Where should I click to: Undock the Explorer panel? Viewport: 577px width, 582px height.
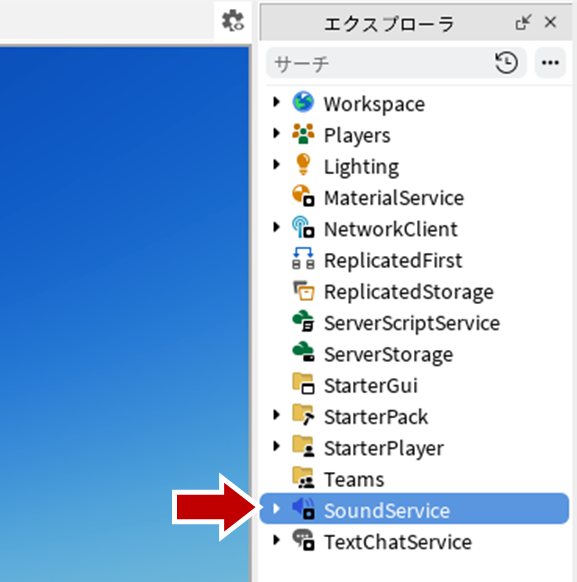(523, 23)
